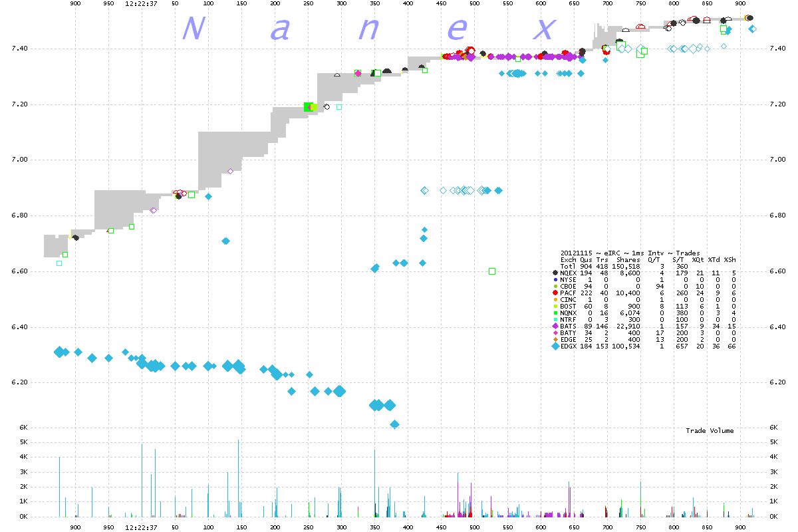Image resolution: width=798 pixels, height=532 pixels.
Task: Click the 'PACF' exchange label
Action: click(x=569, y=293)
